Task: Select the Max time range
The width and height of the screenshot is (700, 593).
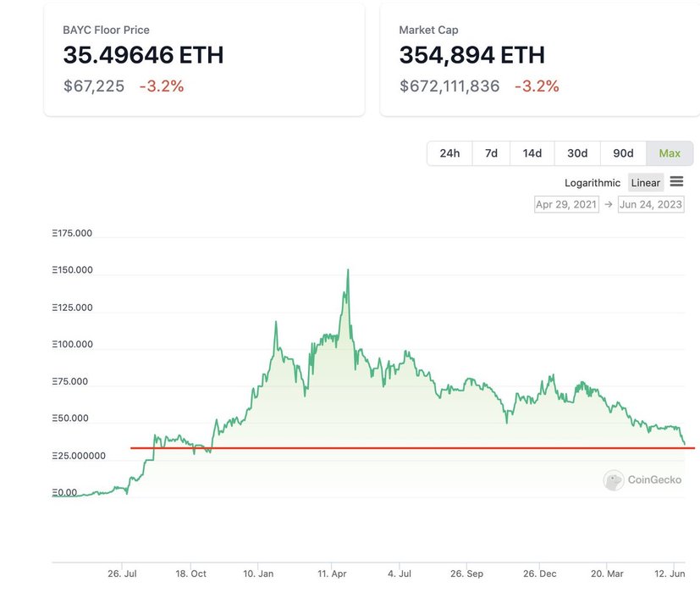Action: point(670,153)
